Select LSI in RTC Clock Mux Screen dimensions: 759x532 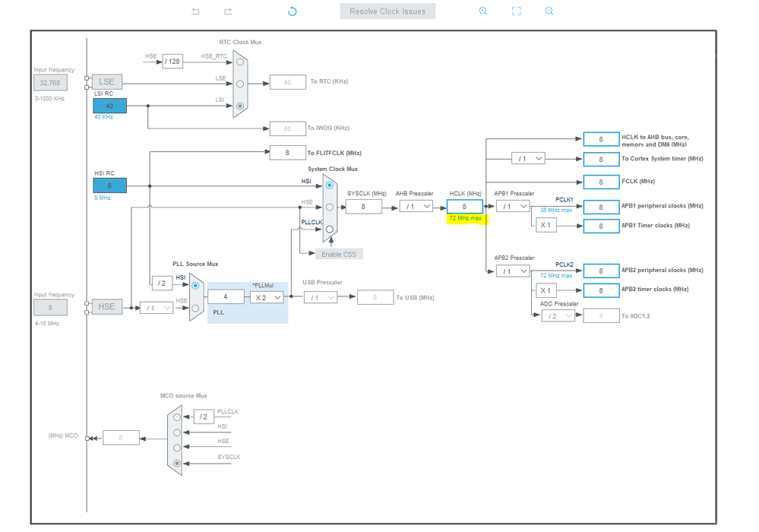click(240, 106)
